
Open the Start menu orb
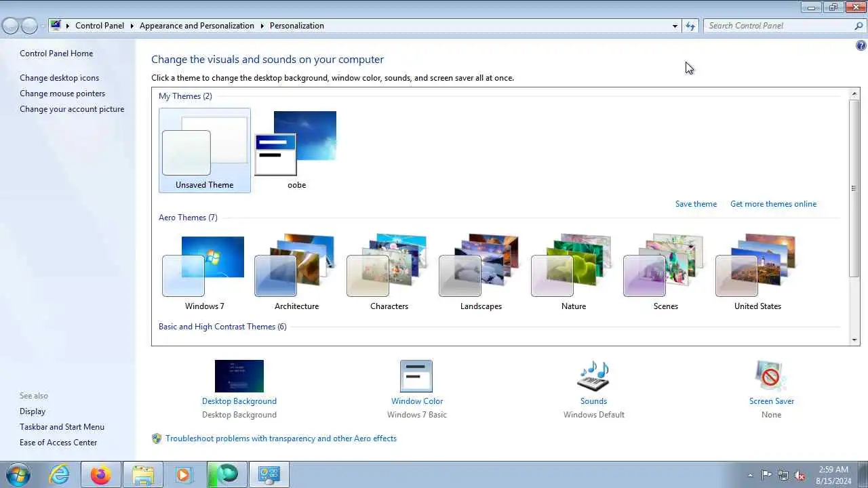coord(18,474)
